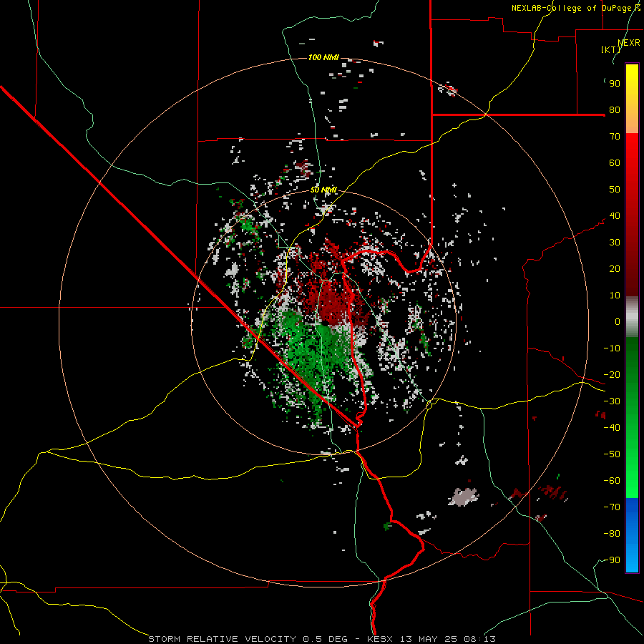644x644 pixels.
Task: Click the "100 NMI" range ring label
Action: point(323,57)
